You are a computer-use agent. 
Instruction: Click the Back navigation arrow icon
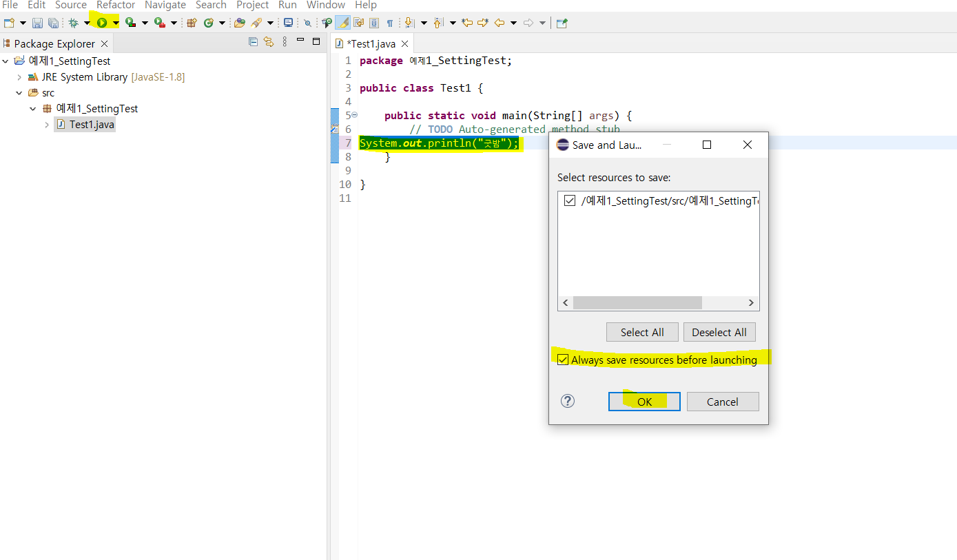coord(500,23)
